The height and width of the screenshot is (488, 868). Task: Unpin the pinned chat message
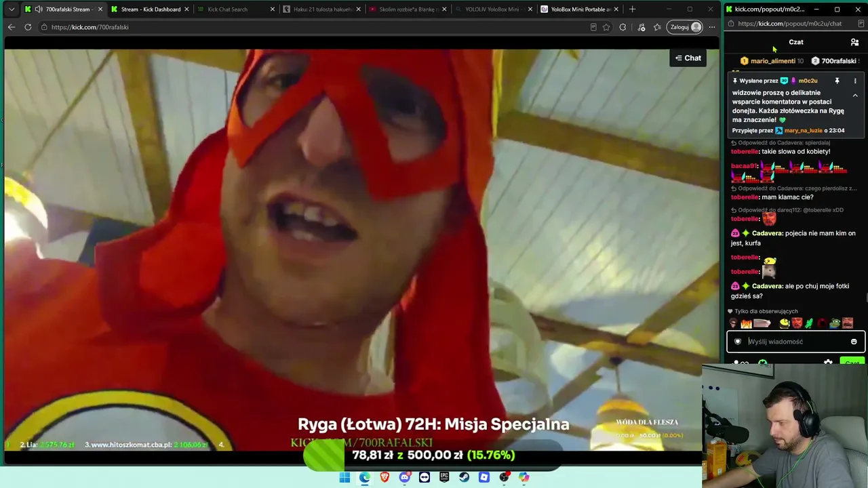pos(837,81)
